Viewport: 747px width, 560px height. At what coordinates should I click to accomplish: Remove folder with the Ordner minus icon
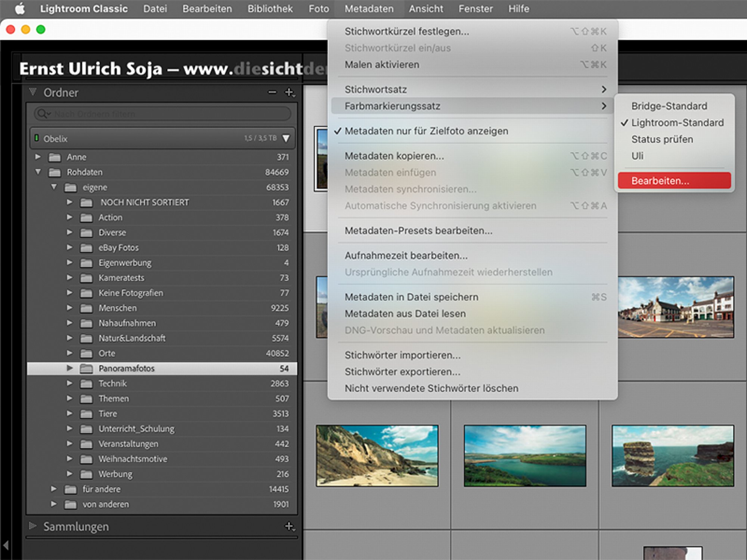[272, 92]
